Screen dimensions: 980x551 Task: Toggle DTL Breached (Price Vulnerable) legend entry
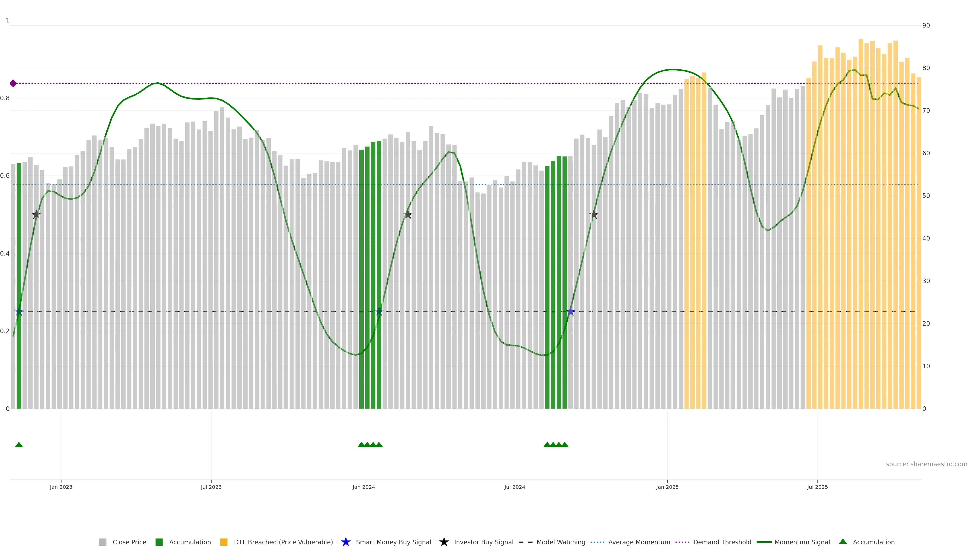click(x=283, y=542)
